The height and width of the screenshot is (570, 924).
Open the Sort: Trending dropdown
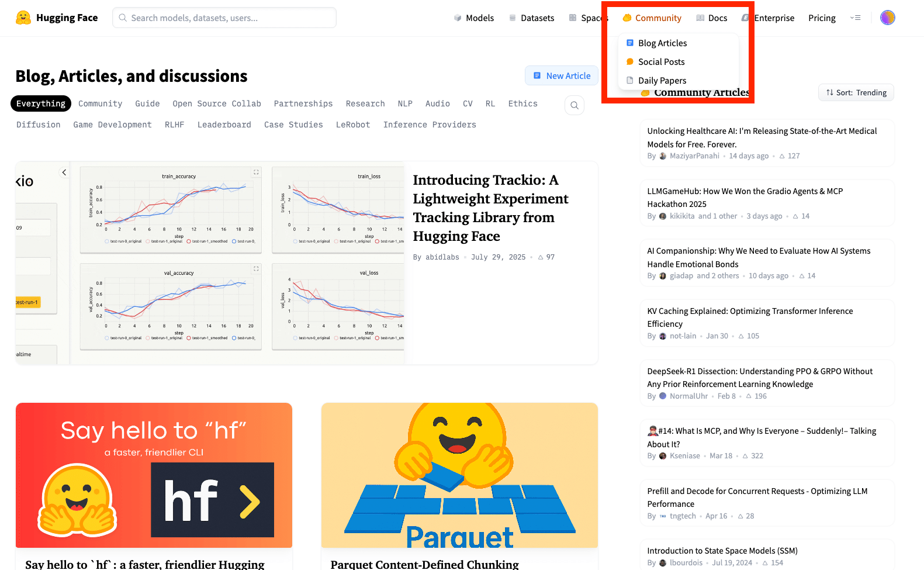(856, 92)
